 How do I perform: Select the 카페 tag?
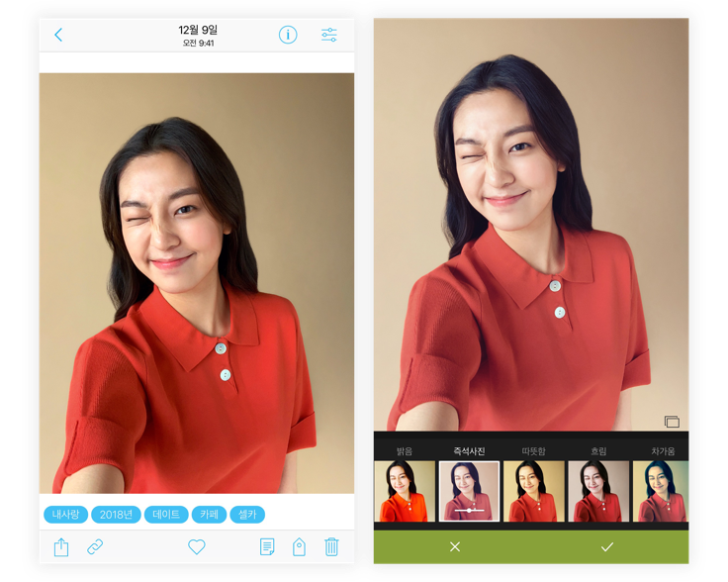(x=209, y=515)
